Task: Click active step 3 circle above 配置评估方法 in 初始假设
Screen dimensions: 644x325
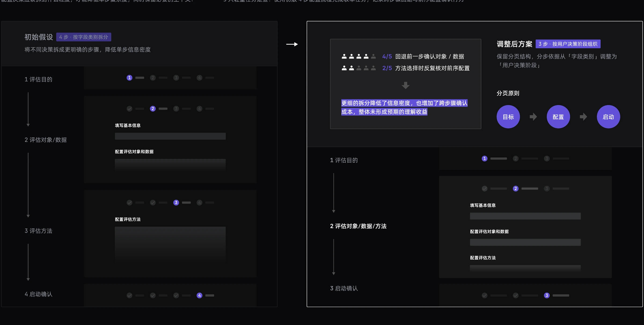Action: pos(176,203)
